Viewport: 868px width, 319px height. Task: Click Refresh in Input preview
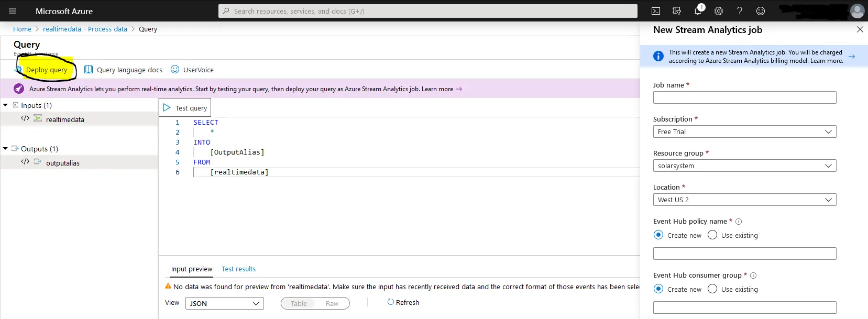point(403,302)
